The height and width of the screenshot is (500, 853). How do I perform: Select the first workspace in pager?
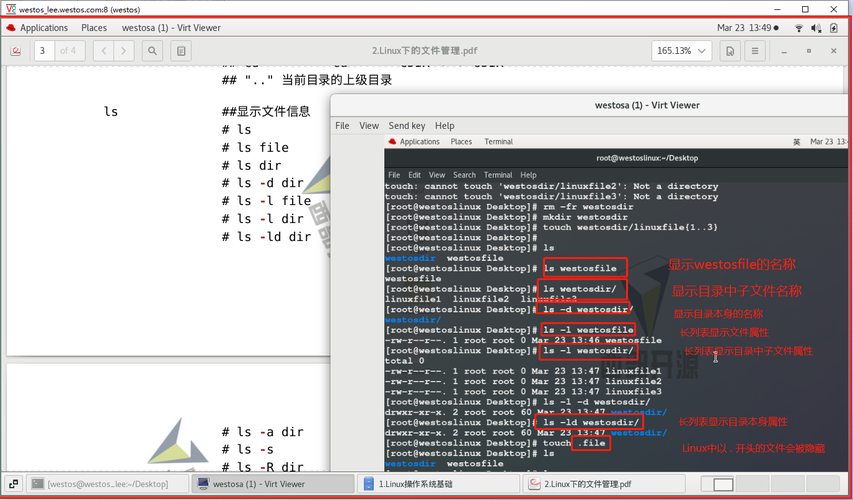pyautogui.click(x=716, y=484)
